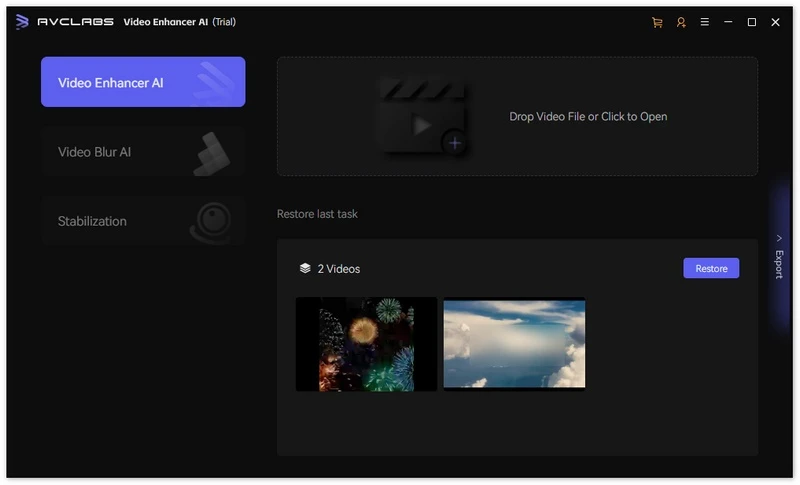Click the clapperboard add-video icon
The image size is (800, 485).
click(x=424, y=117)
